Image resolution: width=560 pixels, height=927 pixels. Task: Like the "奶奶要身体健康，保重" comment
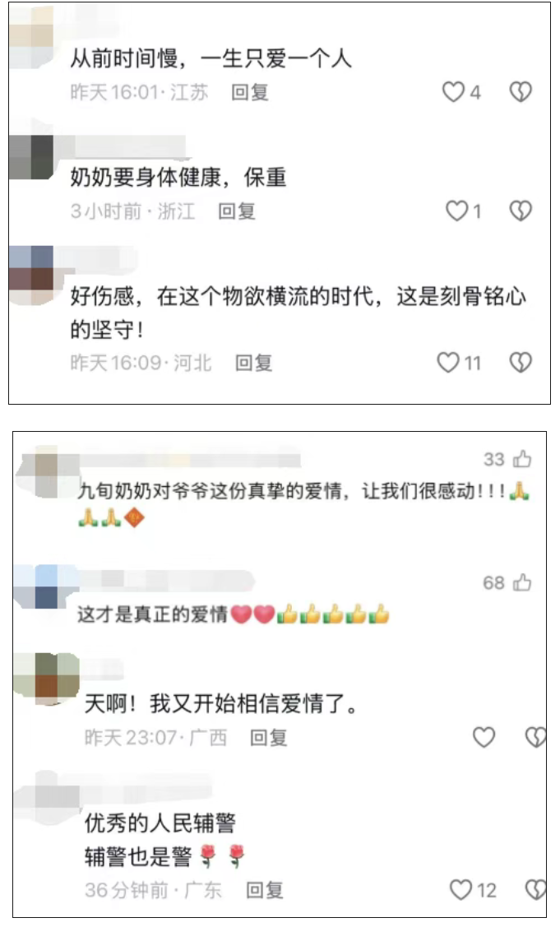[456, 211]
